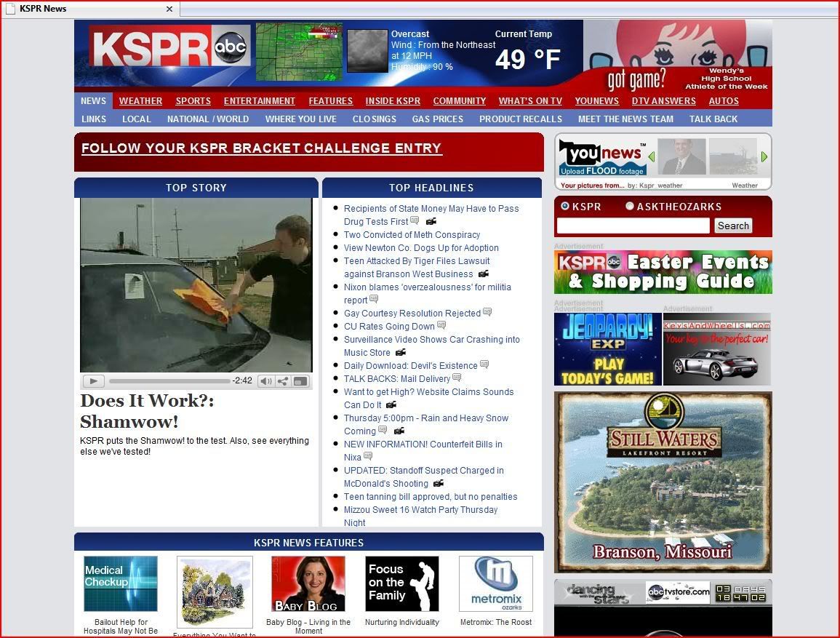The image size is (840, 638).
Task: Close the KSPR News browser tab
Action: 169,9
